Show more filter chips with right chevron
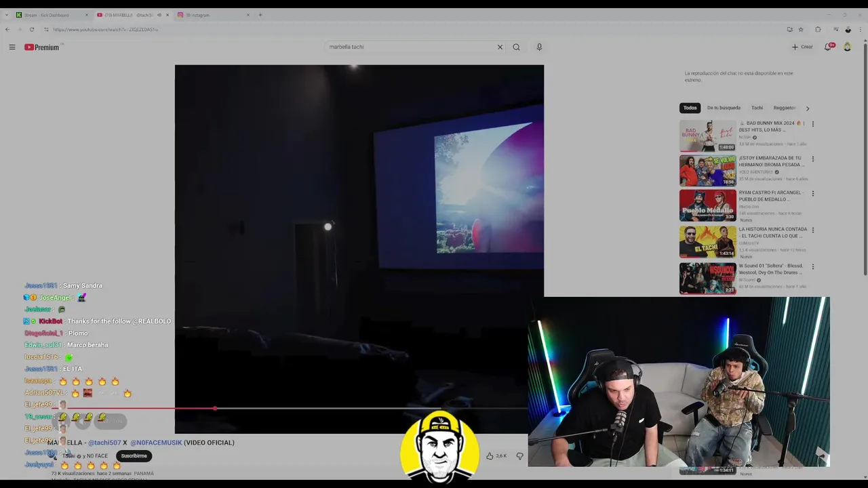This screenshot has width=868, height=488. 807,108
